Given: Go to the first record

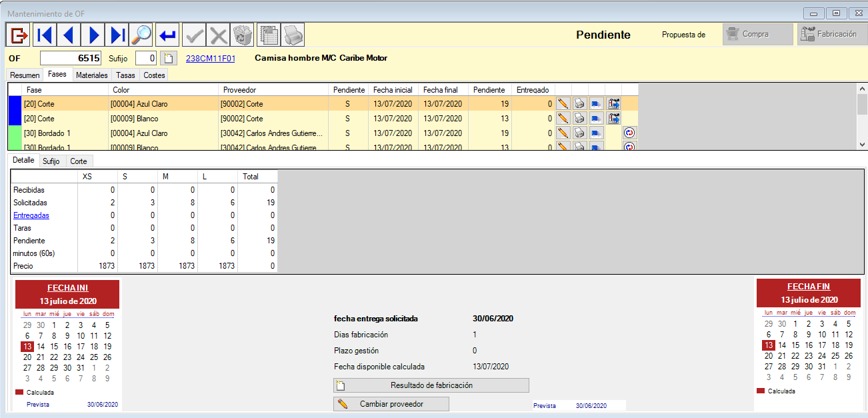Looking at the screenshot, I should coord(44,35).
